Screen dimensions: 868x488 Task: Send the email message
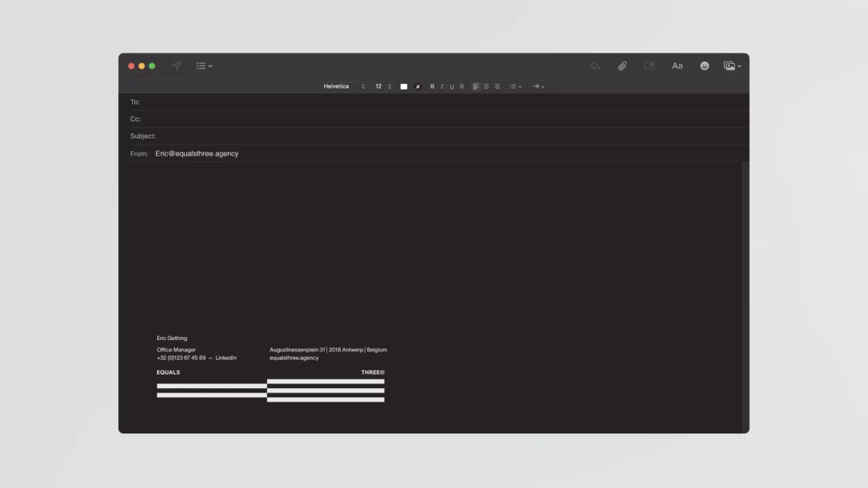point(176,66)
